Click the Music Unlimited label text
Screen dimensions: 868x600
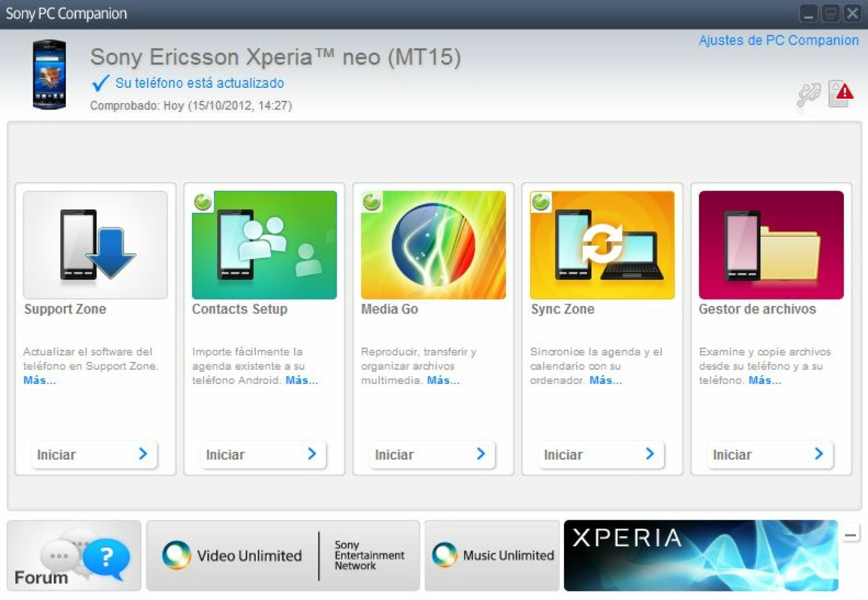click(x=509, y=555)
